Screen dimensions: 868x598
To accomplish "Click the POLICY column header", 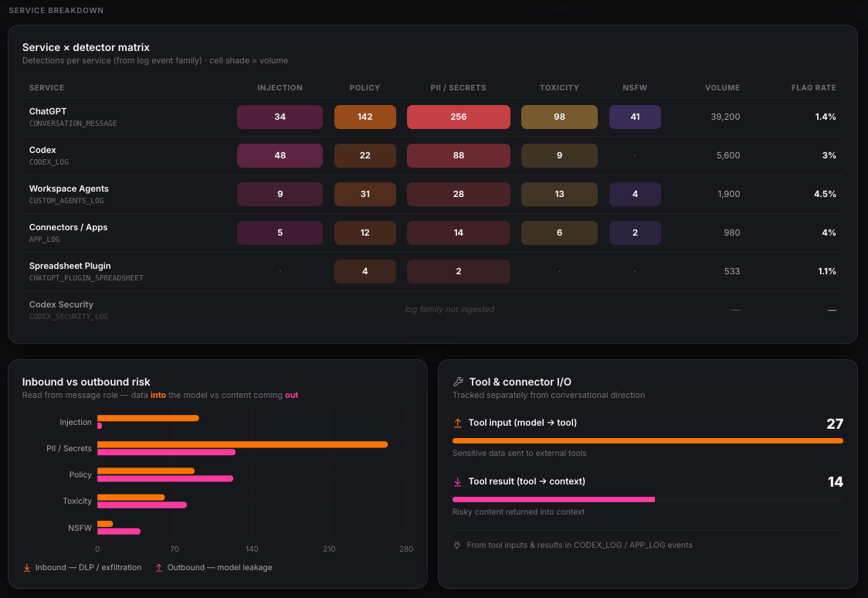I will click(x=364, y=87).
